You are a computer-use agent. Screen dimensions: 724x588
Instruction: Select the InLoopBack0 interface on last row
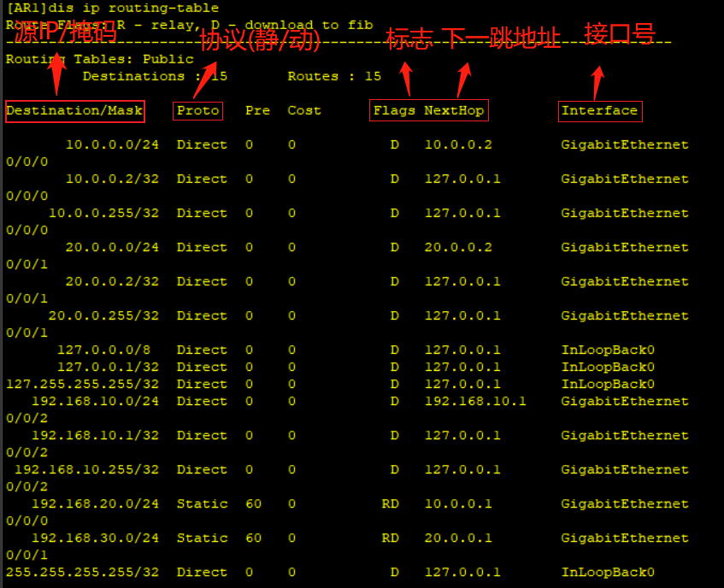pyautogui.click(x=607, y=572)
